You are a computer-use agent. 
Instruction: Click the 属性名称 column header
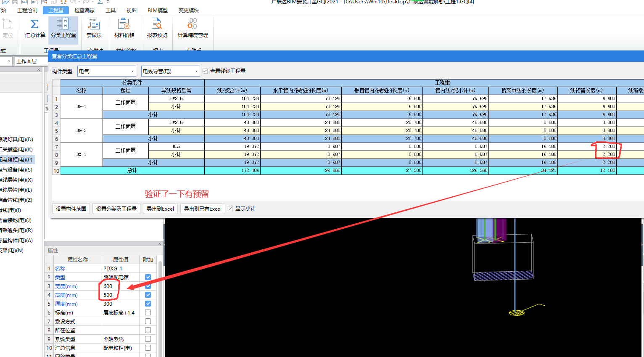click(x=78, y=259)
